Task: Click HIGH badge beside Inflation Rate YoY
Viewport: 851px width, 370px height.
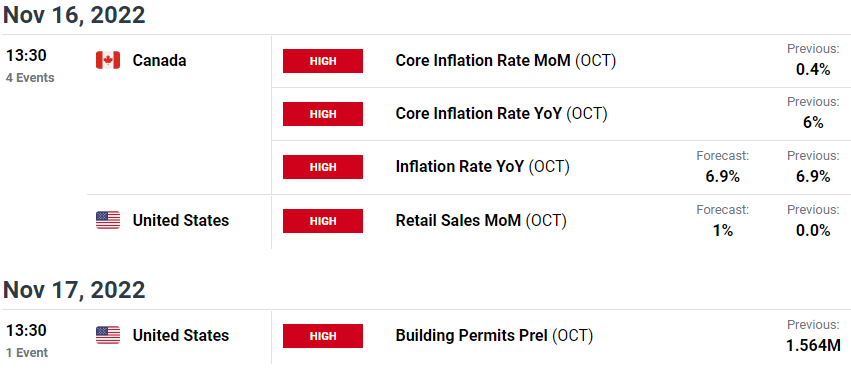Action: (x=323, y=167)
